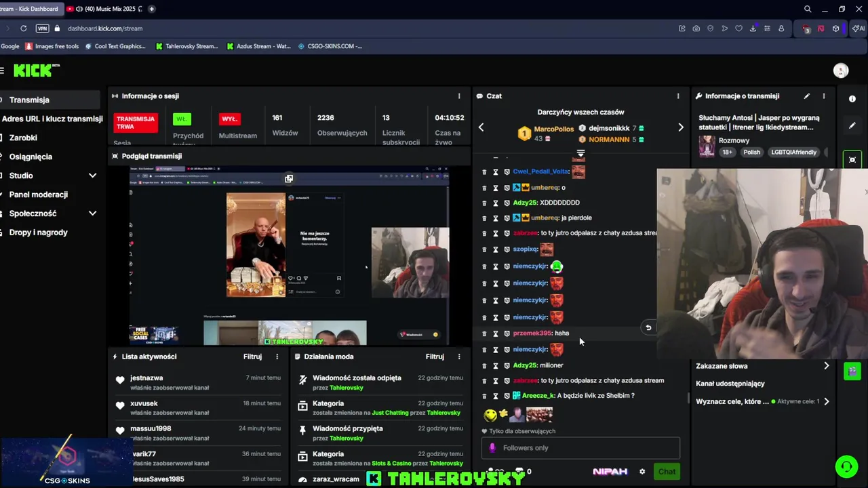The height and width of the screenshot is (488, 868).
Task: Expand the Wyznacz cele row
Action: click(762, 401)
